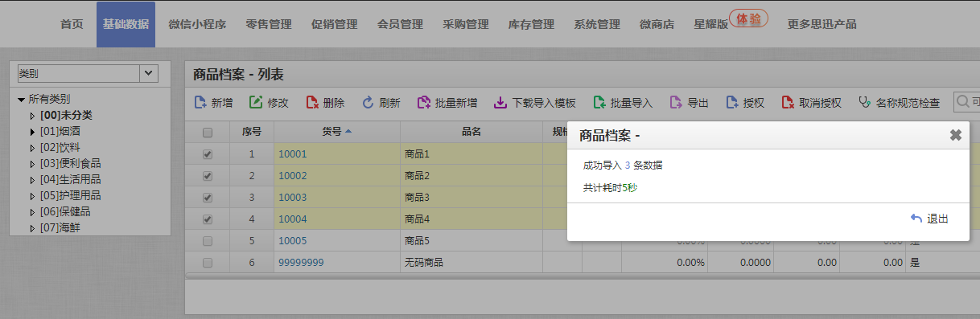Click the 体验 trial badge
This screenshot has height=319, width=980.
click(x=748, y=18)
